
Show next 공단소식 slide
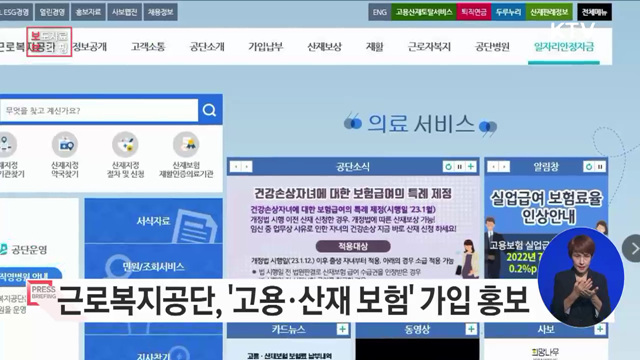247,167
